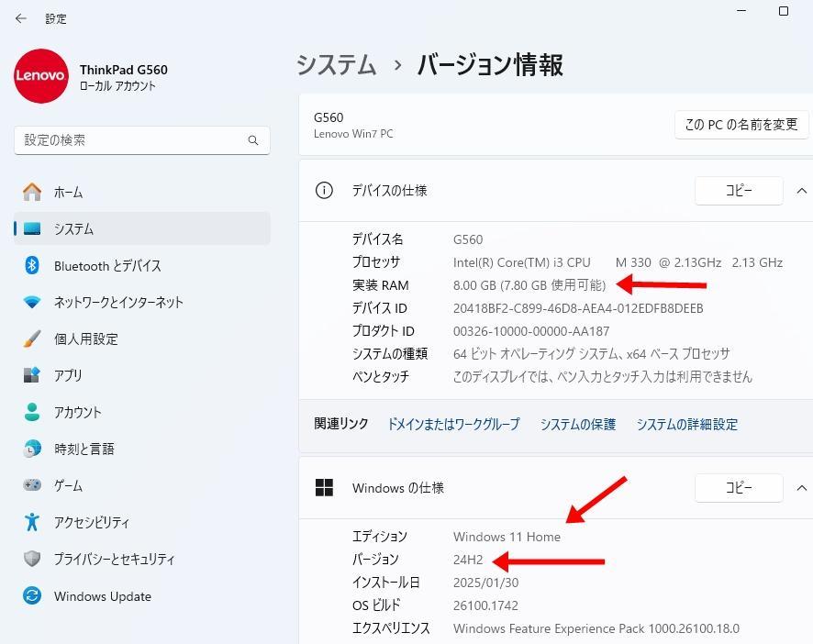Open ドメインまたはワークグループ link
The width and height of the screenshot is (813, 644).
453,424
